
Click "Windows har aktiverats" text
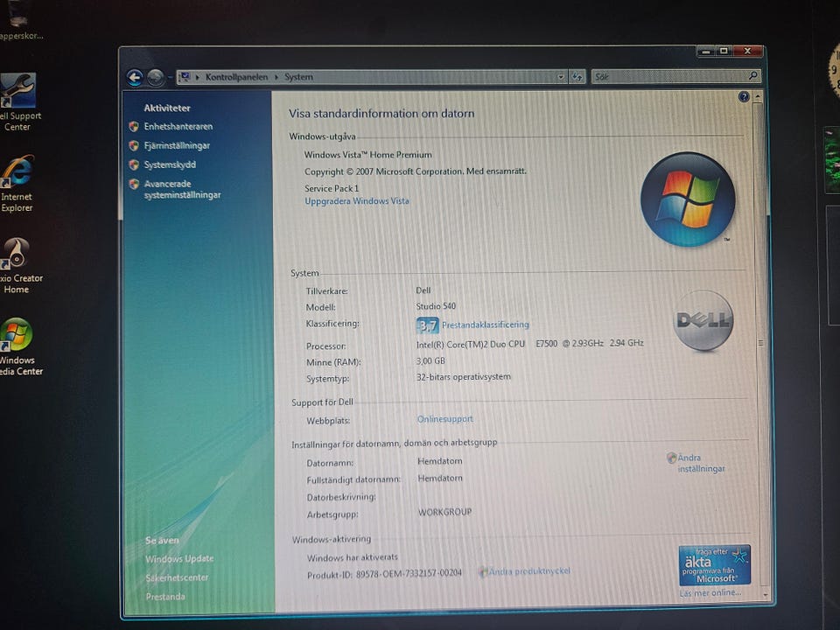point(352,557)
